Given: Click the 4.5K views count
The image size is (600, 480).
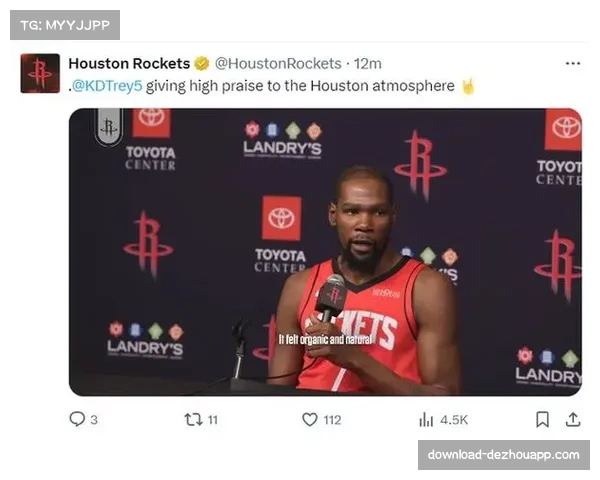Looking at the screenshot, I should coord(454,420).
